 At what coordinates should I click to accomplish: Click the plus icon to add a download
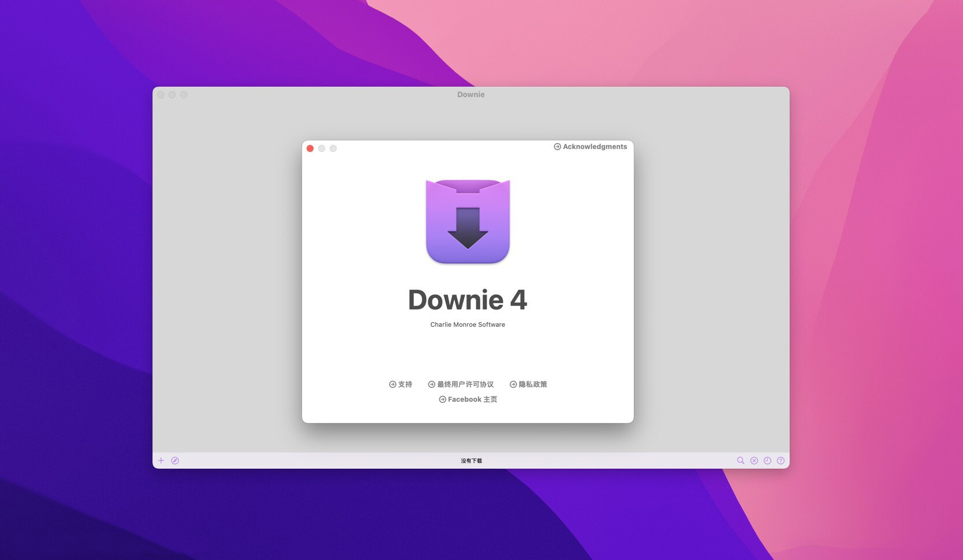161,461
